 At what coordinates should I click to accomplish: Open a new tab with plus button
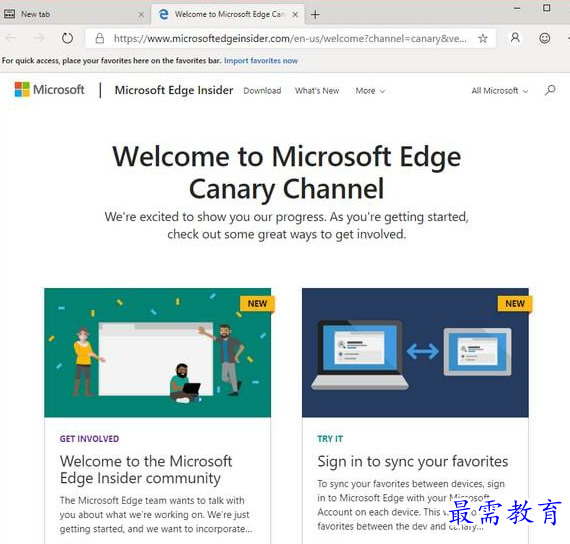point(315,15)
